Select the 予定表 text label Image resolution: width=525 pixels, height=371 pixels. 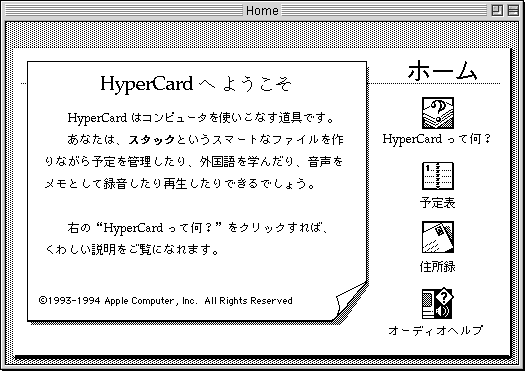pos(437,203)
